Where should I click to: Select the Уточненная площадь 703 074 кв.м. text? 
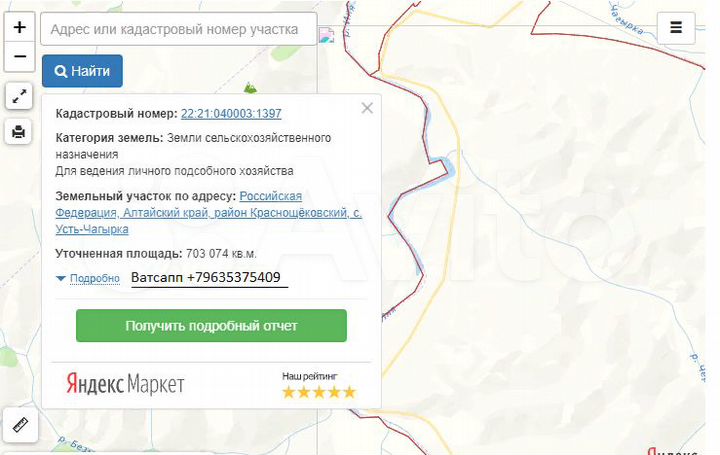point(156,254)
